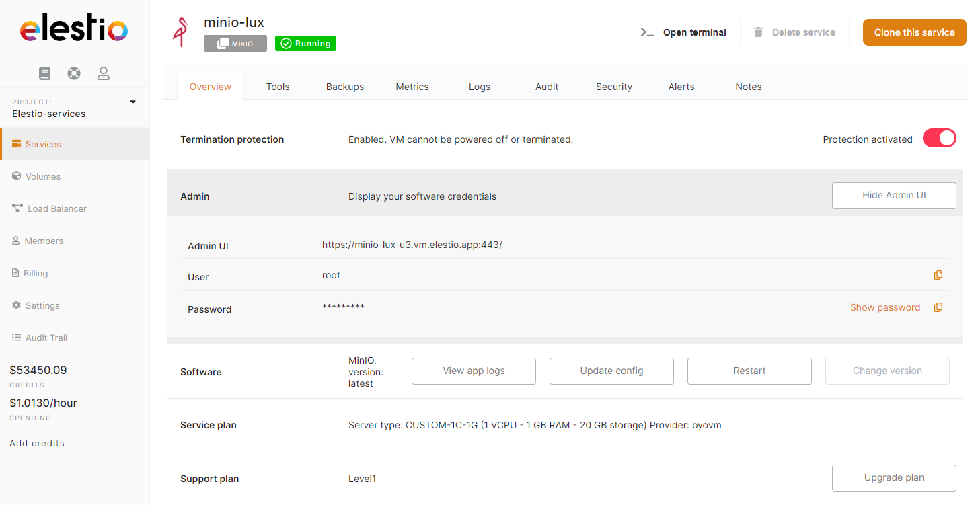Open the Admin UI URL link
The image size is (980, 505).
(x=412, y=245)
